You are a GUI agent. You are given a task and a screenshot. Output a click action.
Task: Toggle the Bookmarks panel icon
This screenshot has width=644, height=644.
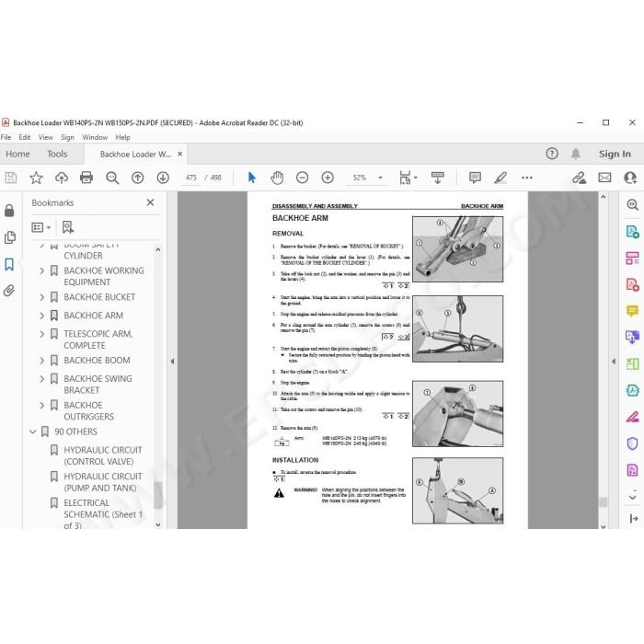9,264
